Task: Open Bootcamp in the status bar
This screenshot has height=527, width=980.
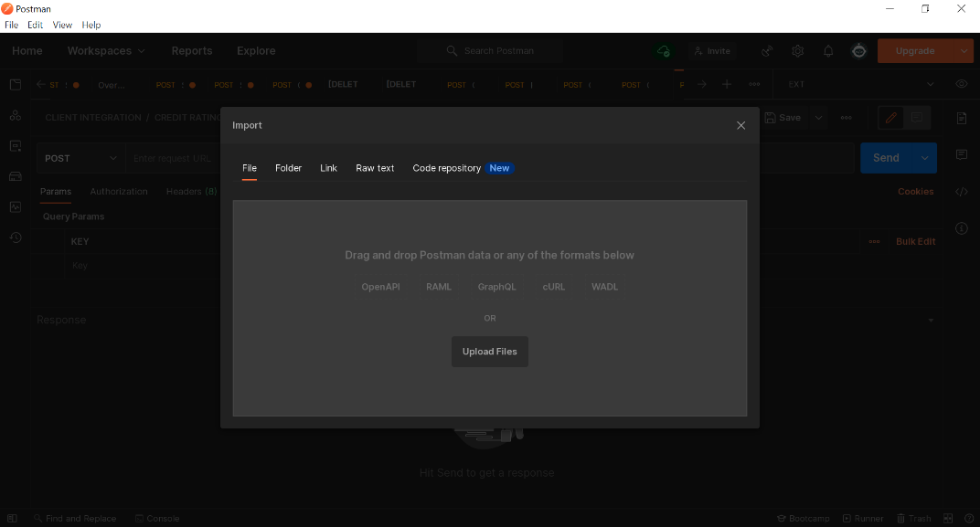Action: tap(804, 518)
